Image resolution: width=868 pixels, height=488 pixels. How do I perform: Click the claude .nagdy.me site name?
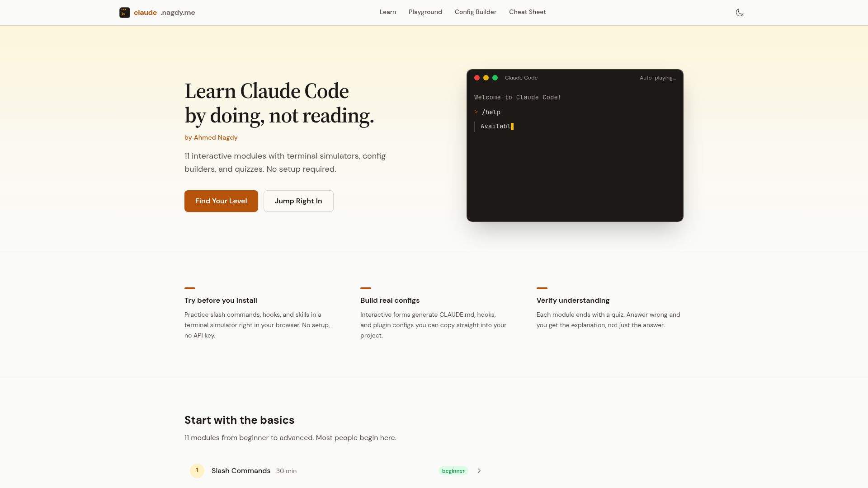pos(164,13)
